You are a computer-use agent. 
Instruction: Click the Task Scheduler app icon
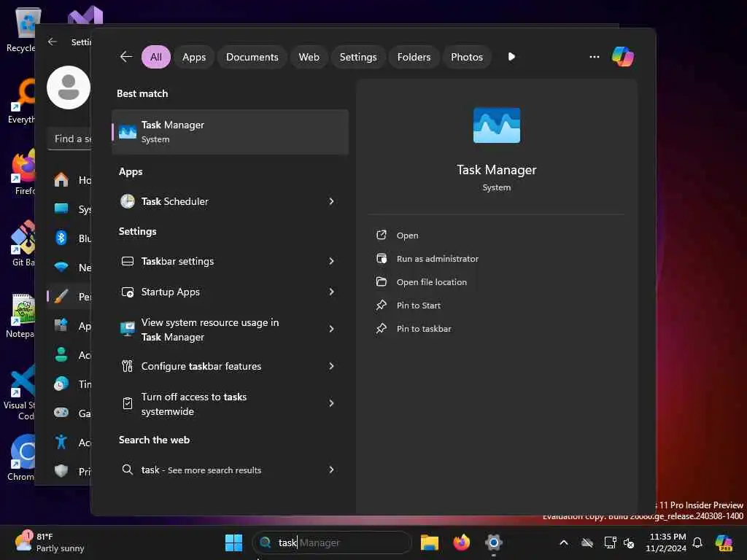click(x=127, y=201)
